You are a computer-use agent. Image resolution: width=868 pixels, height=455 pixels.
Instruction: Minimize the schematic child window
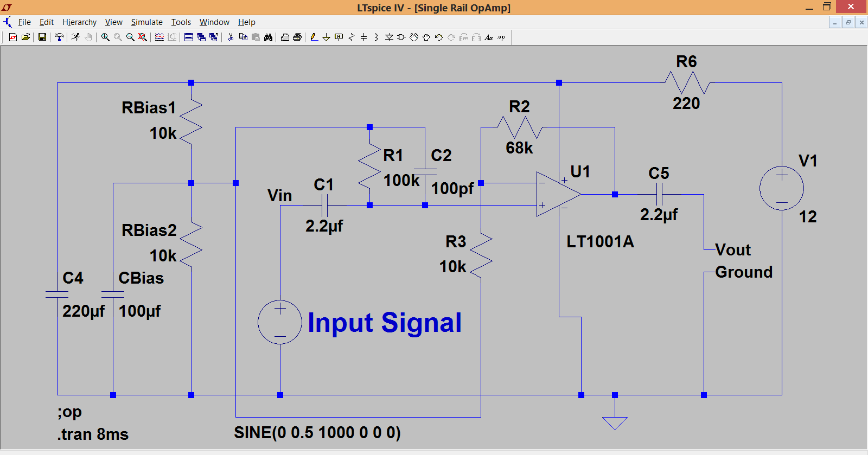tap(835, 22)
